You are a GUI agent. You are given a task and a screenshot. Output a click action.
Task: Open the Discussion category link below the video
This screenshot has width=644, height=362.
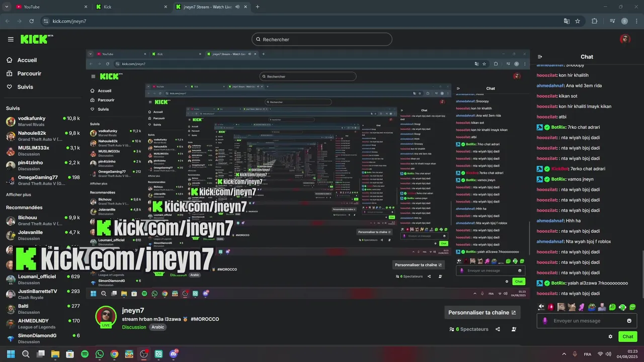pos(134,327)
